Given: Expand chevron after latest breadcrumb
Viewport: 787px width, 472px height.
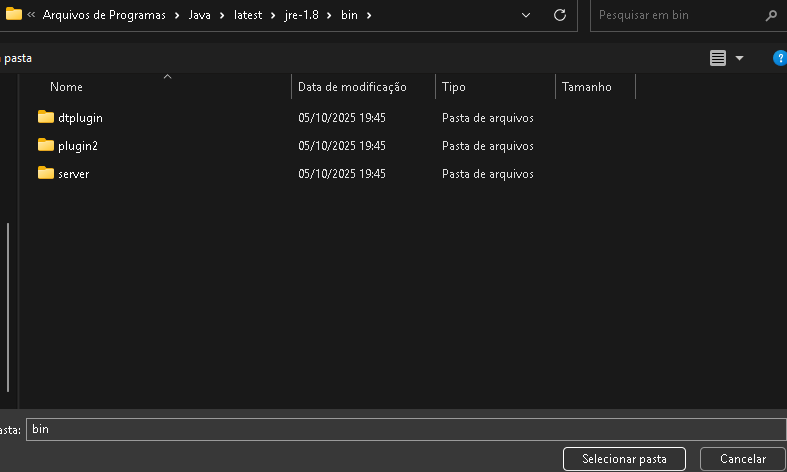Looking at the screenshot, I should 273,16.
